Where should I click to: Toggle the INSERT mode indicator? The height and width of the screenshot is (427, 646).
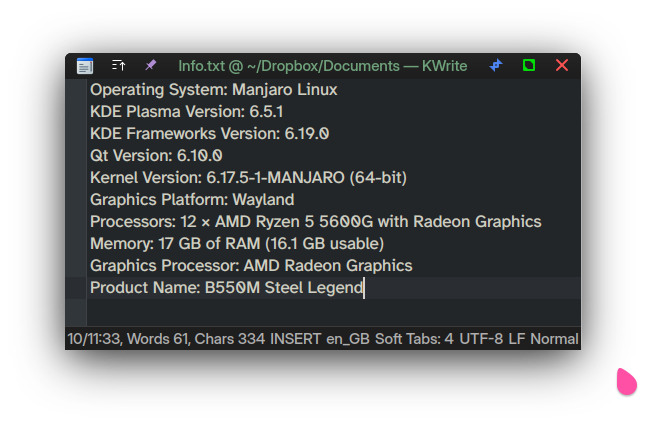coord(295,339)
